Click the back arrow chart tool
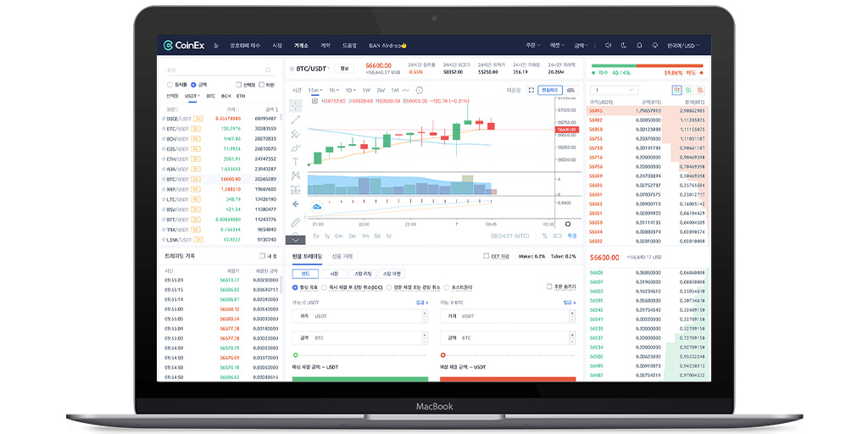This screenshot has width=868, height=434. [296, 203]
